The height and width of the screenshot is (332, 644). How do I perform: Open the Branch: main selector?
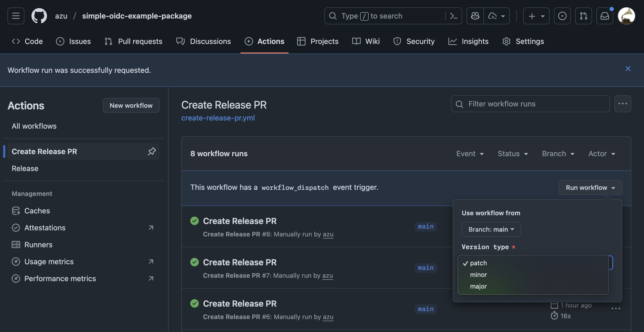click(491, 229)
